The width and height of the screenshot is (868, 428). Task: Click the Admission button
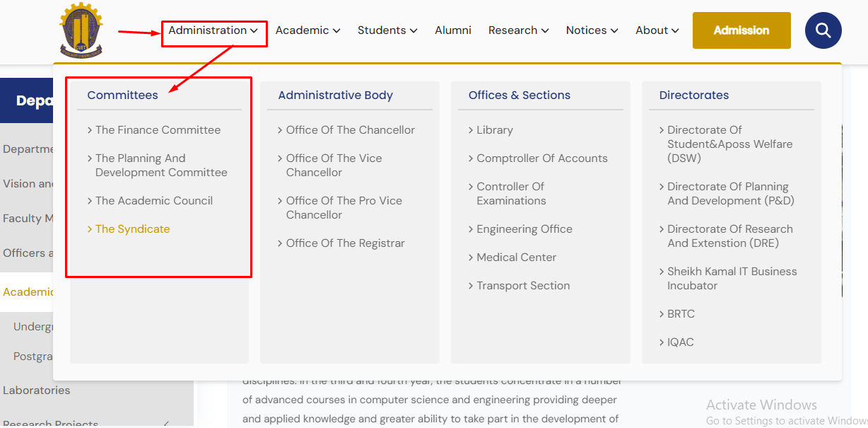[x=741, y=30]
